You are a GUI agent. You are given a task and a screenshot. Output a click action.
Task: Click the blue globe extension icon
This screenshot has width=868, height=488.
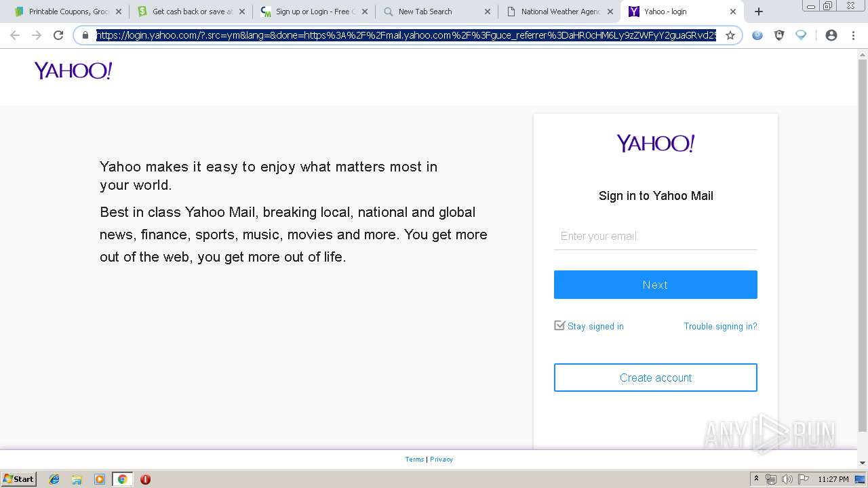pos(757,35)
